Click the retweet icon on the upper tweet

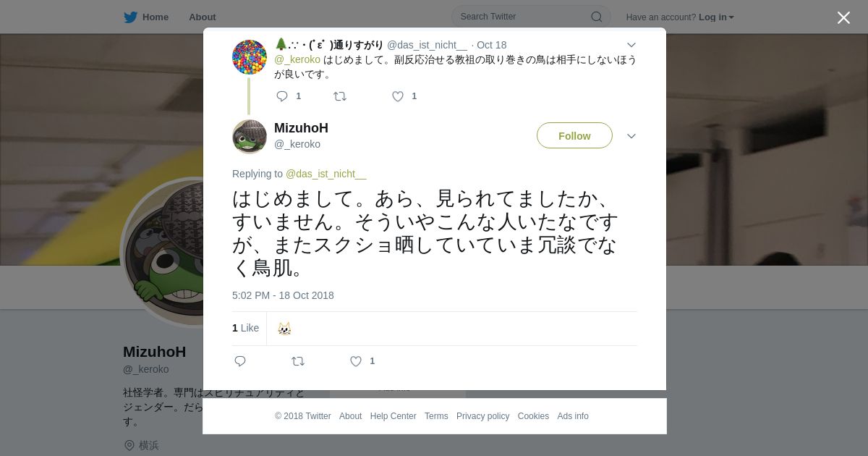point(340,96)
